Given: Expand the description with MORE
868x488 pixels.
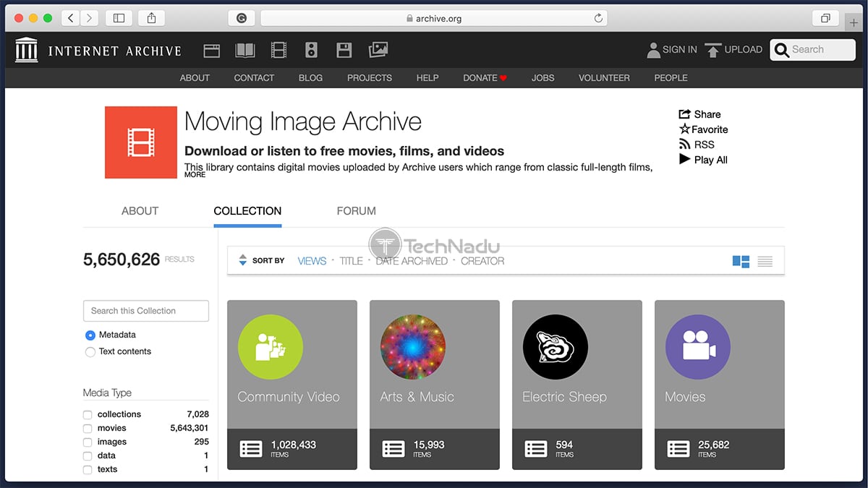Looking at the screenshot, I should point(195,175).
